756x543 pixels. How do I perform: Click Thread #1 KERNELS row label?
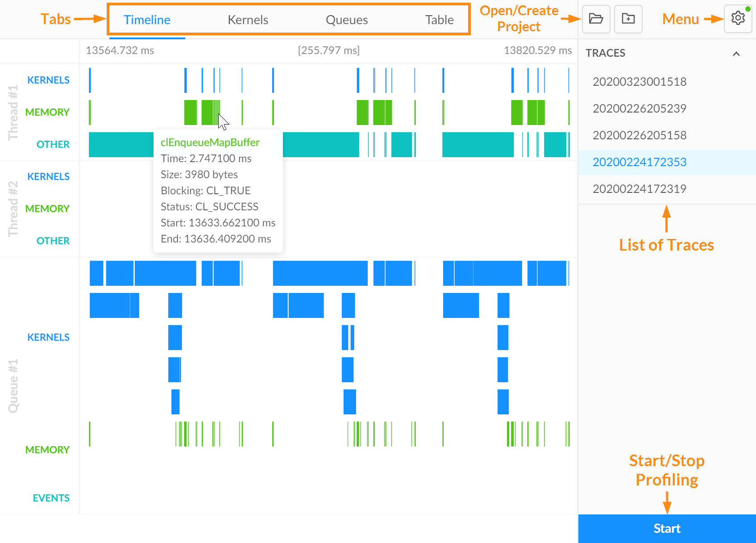coord(48,80)
